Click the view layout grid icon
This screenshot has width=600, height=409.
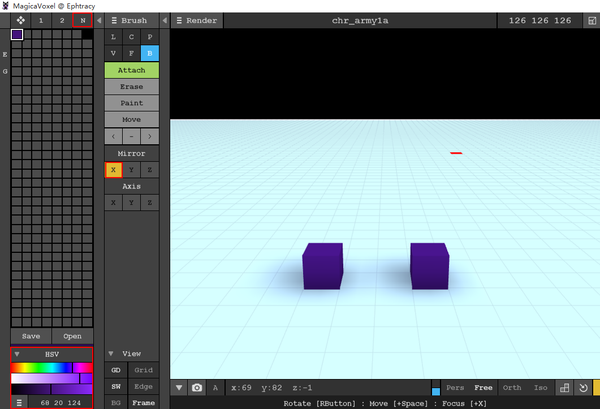[x=565, y=388]
